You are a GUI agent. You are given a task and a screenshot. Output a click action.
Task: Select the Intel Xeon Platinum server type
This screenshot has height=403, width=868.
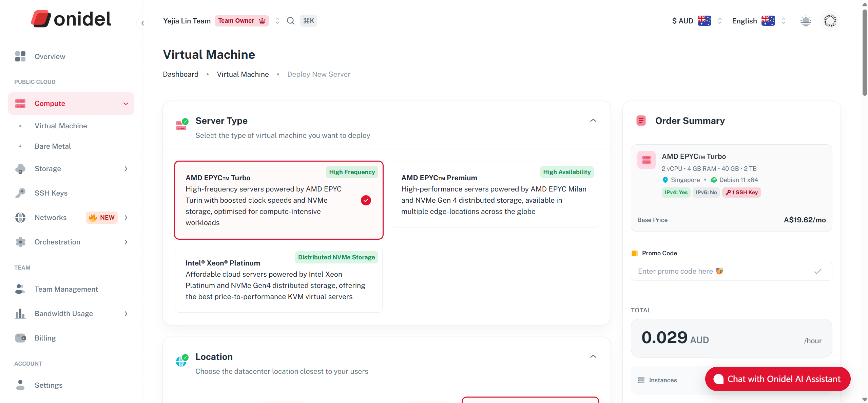[x=279, y=280]
